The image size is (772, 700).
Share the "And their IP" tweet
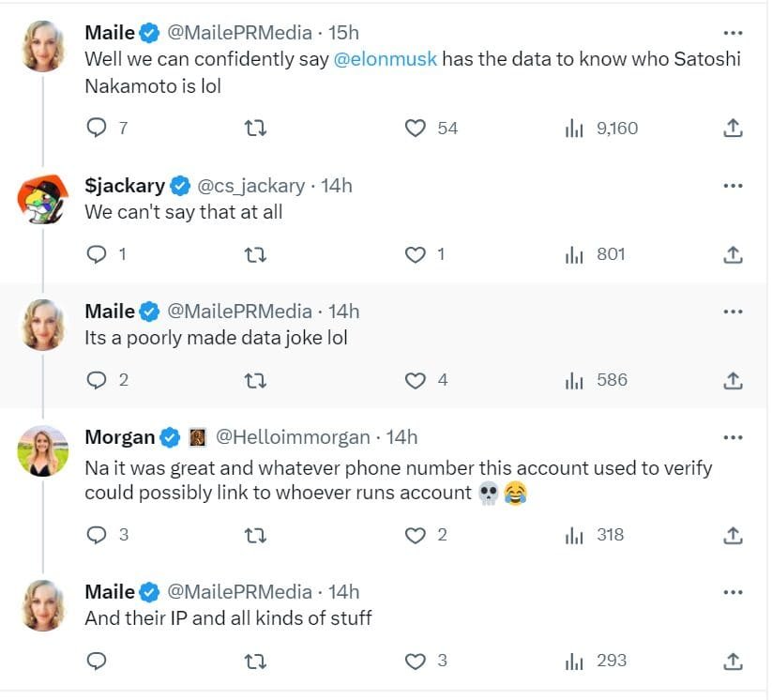tap(733, 661)
